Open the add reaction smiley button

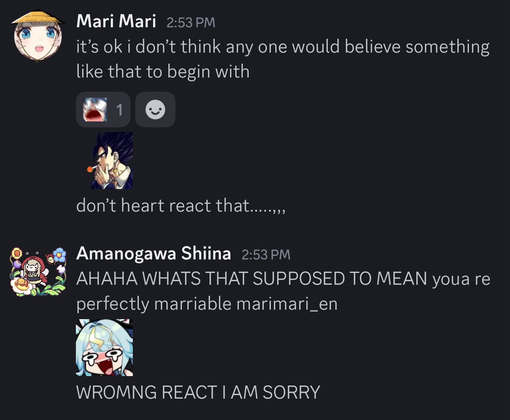point(155,110)
